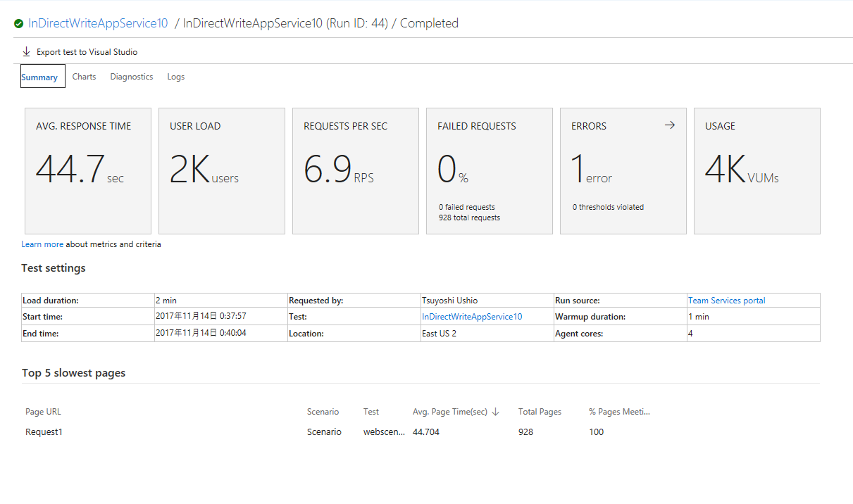Select the Avg. Response Time tile
This screenshot has width=853, height=504.
(x=88, y=171)
